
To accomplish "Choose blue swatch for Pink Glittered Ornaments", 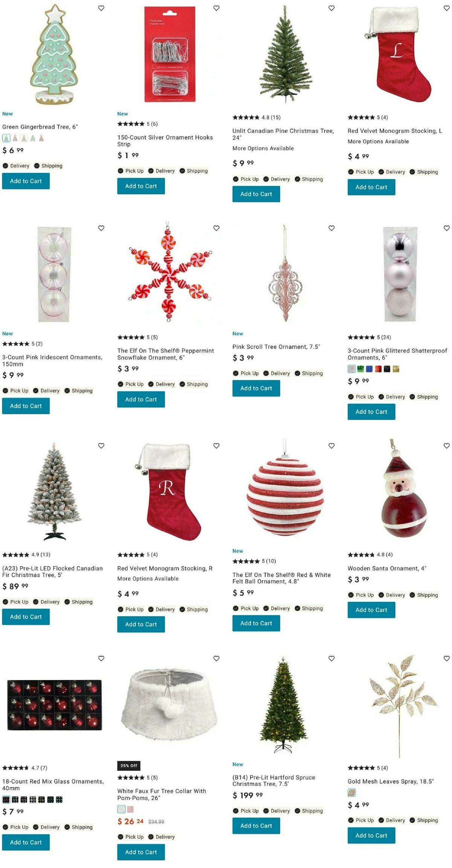I will pyautogui.click(x=369, y=369).
